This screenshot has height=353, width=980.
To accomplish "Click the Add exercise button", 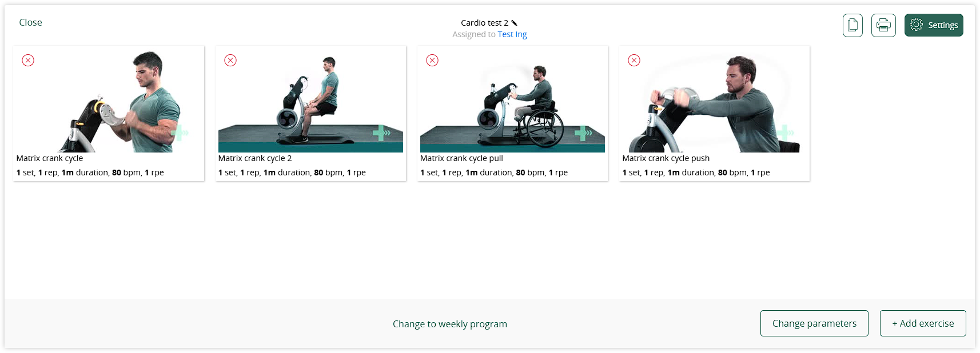I will pos(923,323).
